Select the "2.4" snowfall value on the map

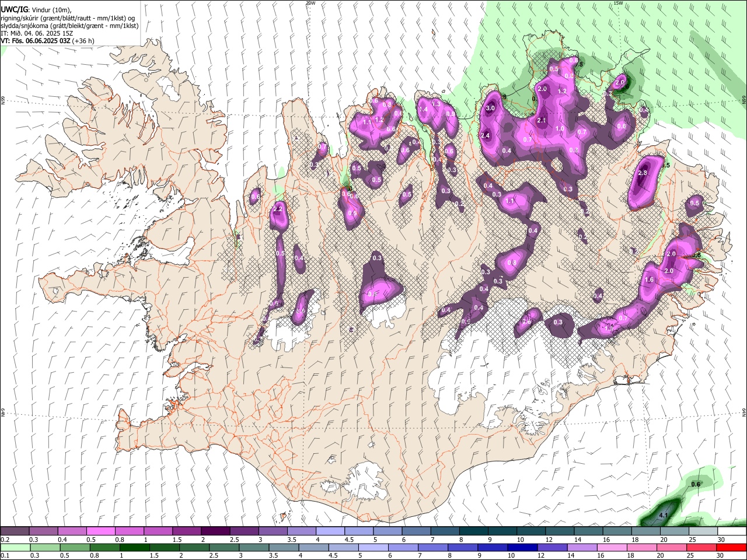click(485, 135)
